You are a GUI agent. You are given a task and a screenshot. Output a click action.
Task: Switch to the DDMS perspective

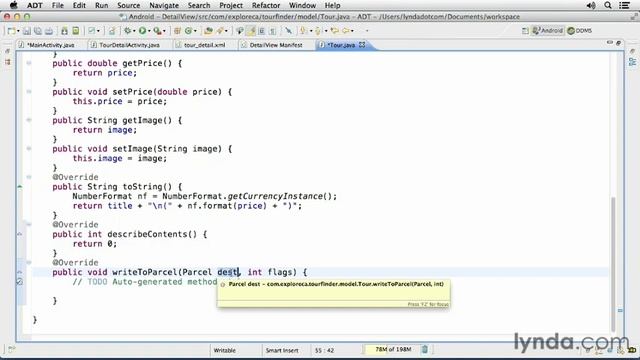pos(580,31)
